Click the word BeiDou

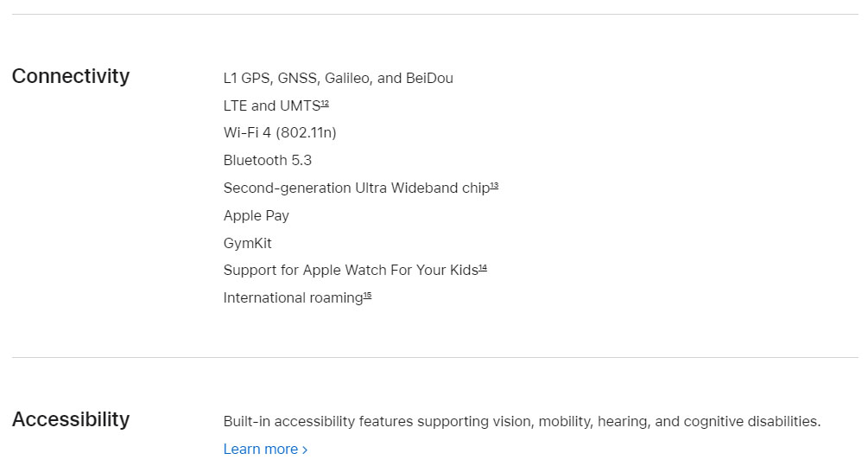point(429,78)
